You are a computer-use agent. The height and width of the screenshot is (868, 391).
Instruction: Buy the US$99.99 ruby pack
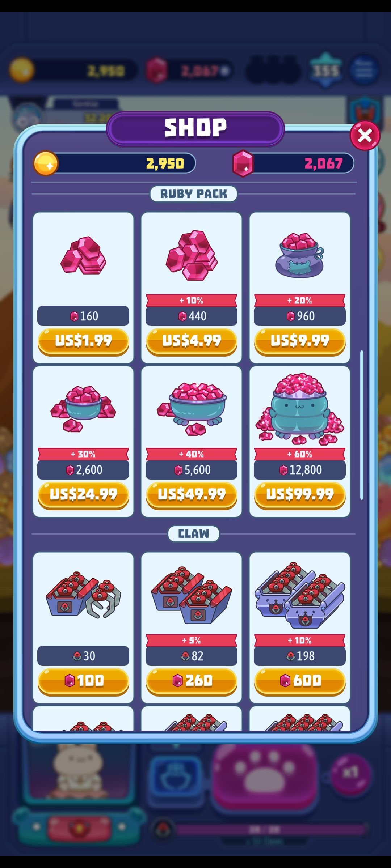coord(300,495)
